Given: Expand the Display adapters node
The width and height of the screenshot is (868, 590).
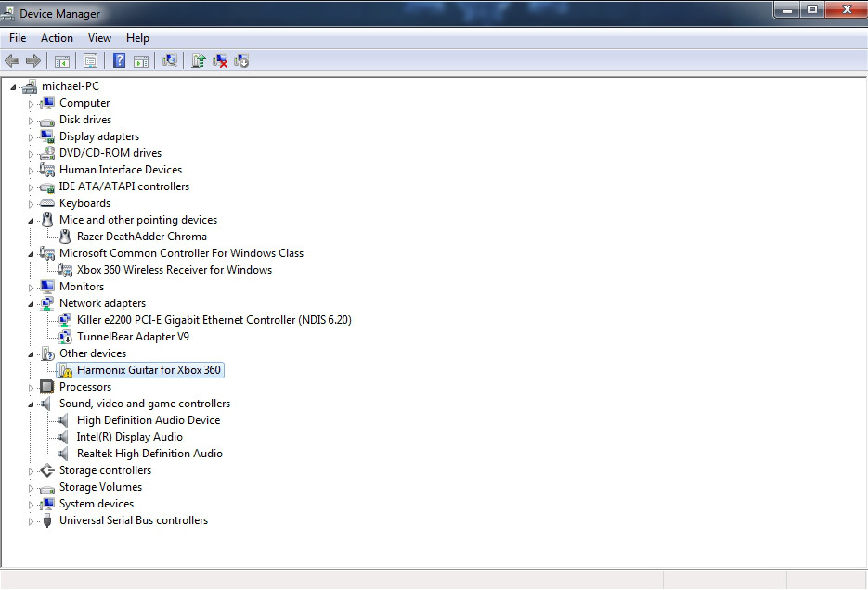Looking at the screenshot, I should [x=31, y=137].
